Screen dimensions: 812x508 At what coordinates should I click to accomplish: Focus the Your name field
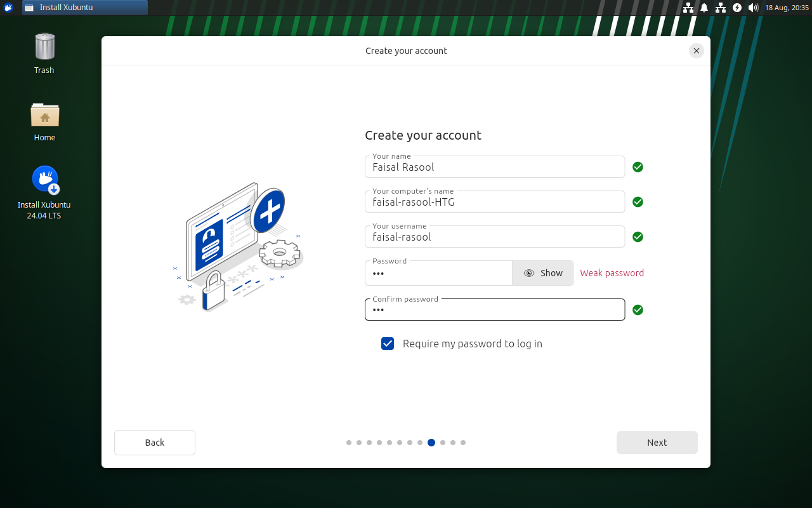[x=495, y=167]
